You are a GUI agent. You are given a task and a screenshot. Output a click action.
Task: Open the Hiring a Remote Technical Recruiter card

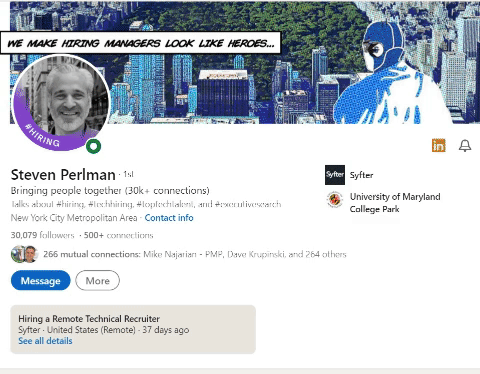click(133, 329)
